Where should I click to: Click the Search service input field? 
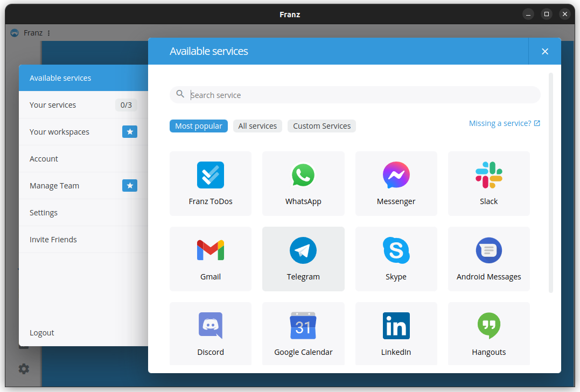click(x=354, y=95)
